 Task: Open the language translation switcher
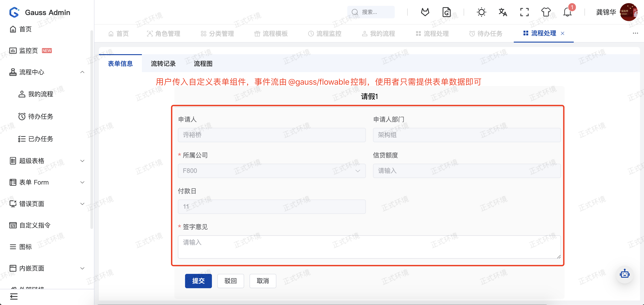point(503,12)
